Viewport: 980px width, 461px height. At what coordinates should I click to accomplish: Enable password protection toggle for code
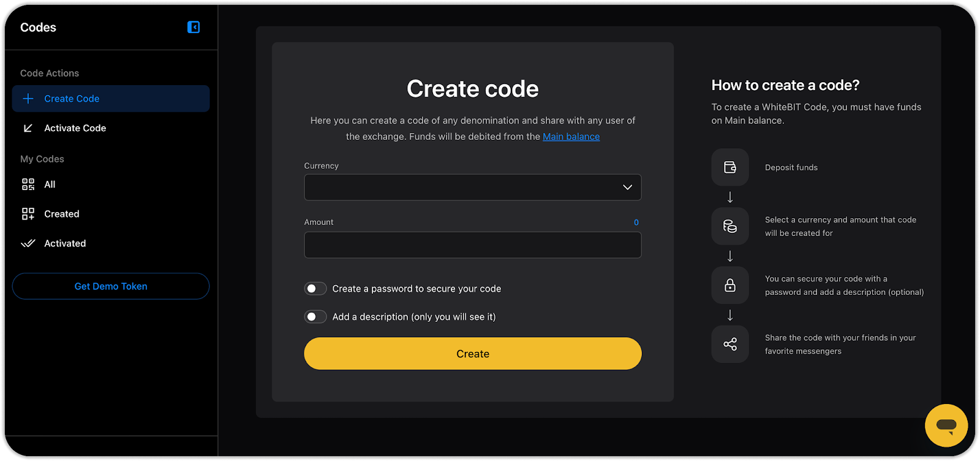point(315,289)
